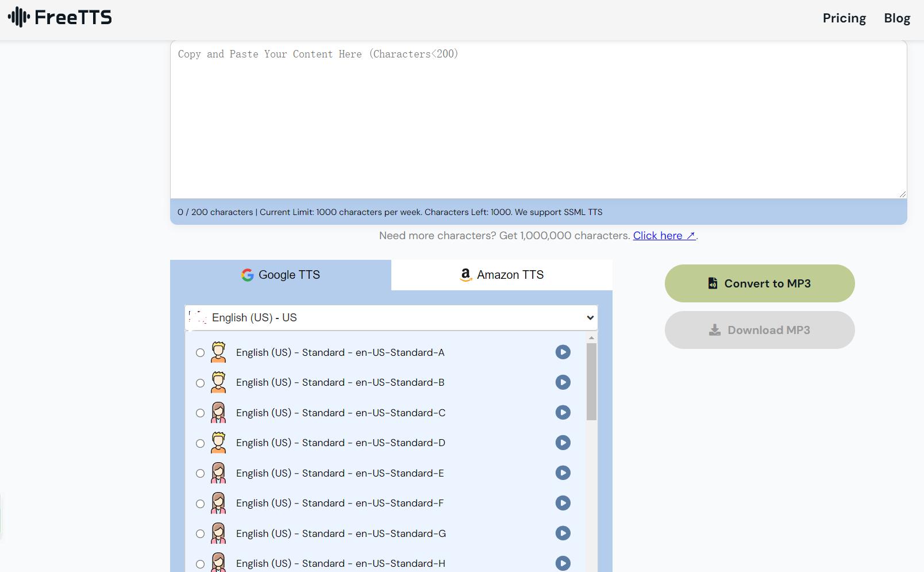Play preview of en-US-Standard-B voice

[x=563, y=382]
